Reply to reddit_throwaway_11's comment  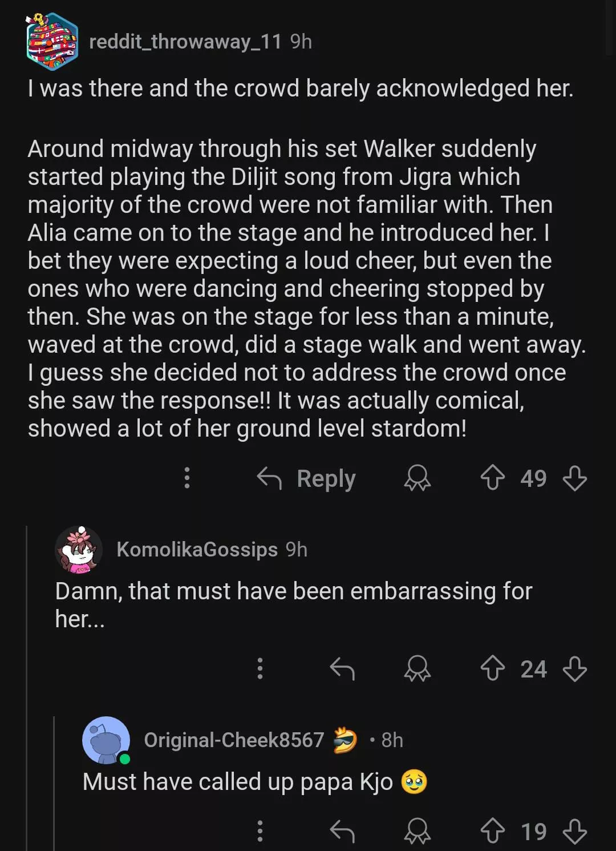pos(306,478)
